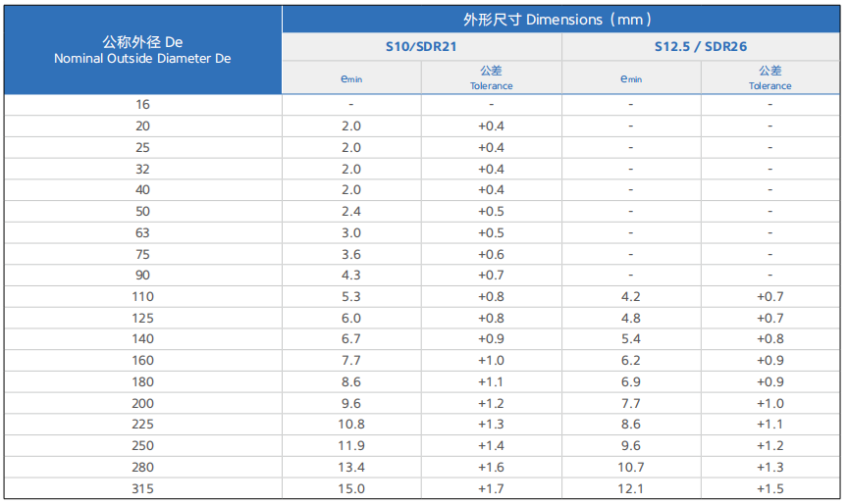This screenshot has width=849, height=504.
Task: Select SDR21 emin "2.0" in row 20
Action: click(351, 126)
